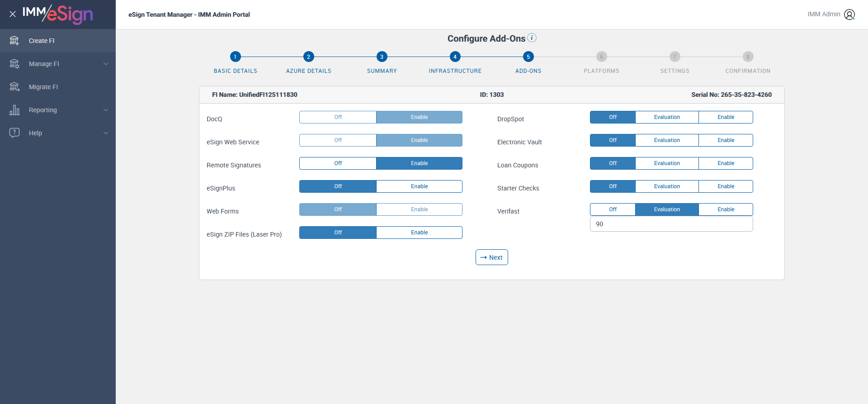Expand the Reporting menu chevron

[x=106, y=110]
